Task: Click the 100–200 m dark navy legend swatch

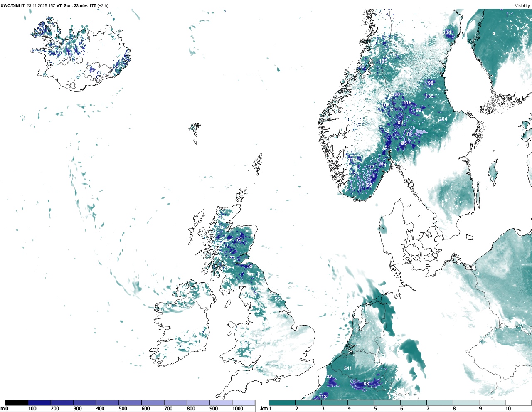Action: (x=39, y=402)
